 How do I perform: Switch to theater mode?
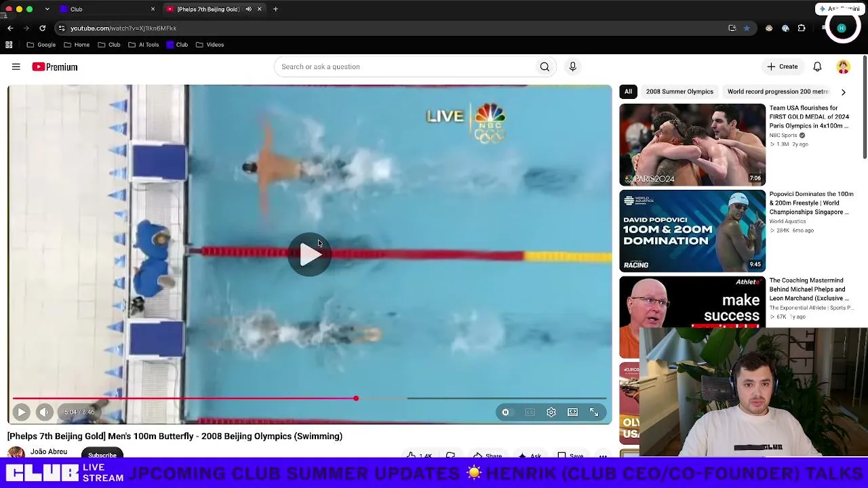[573, 412]
